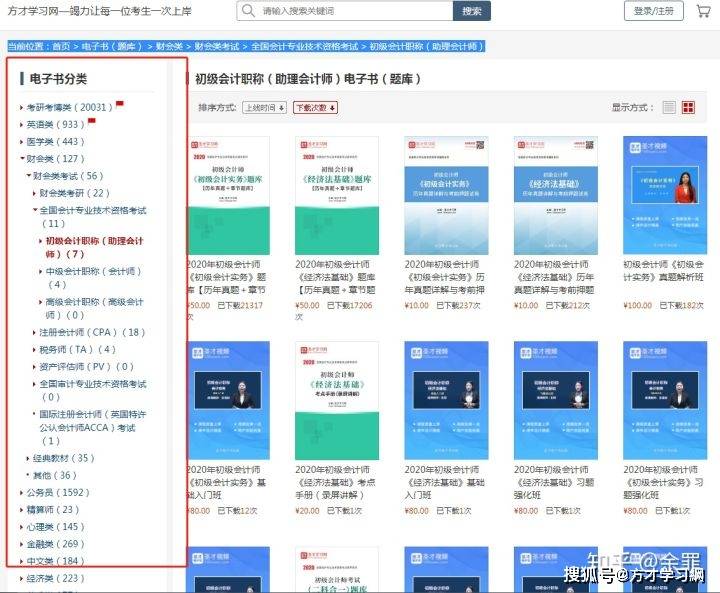Open 《经济法基础》习题强化班 video cover
Screen dimensions: 720x593
(x=556, y=401)
